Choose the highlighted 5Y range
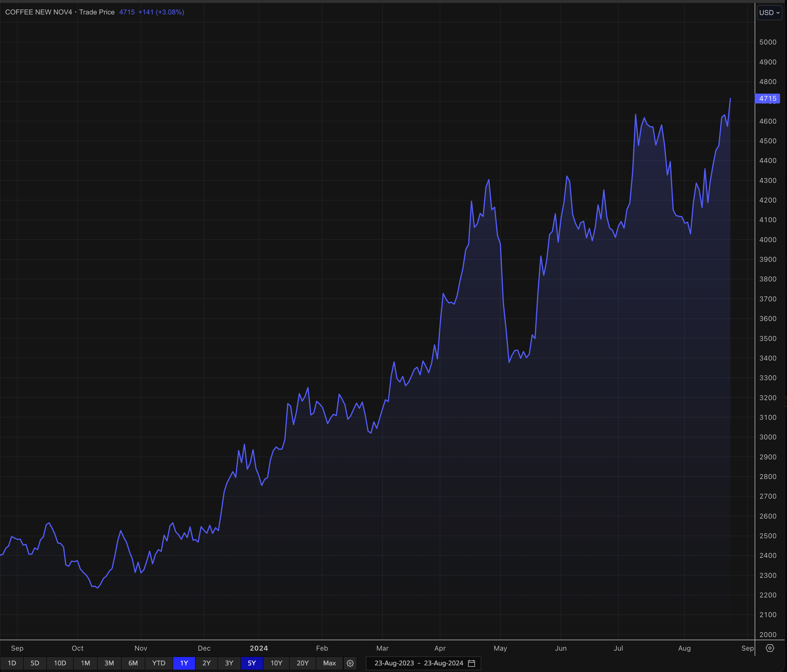 click(251, 663)
